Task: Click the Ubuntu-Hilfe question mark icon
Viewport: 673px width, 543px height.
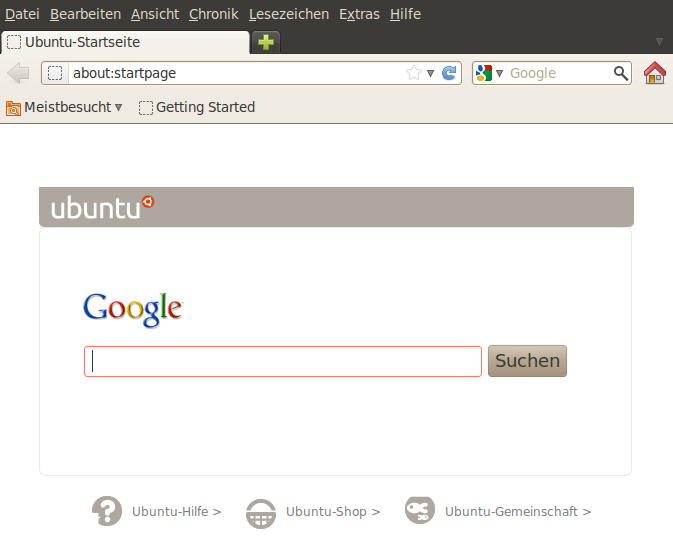Action: (x=107, y=511)
